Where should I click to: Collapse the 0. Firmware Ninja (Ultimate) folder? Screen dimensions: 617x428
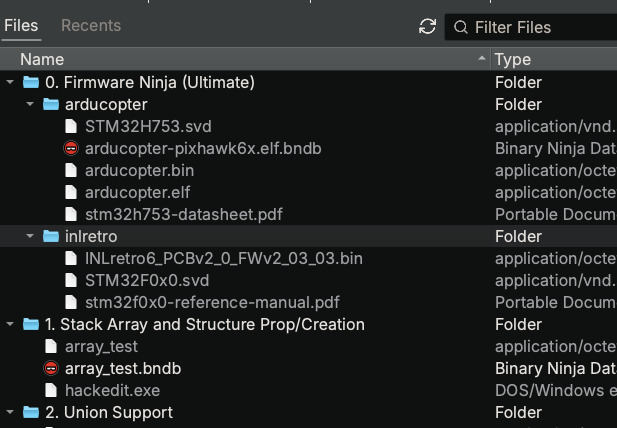[10, 82]
